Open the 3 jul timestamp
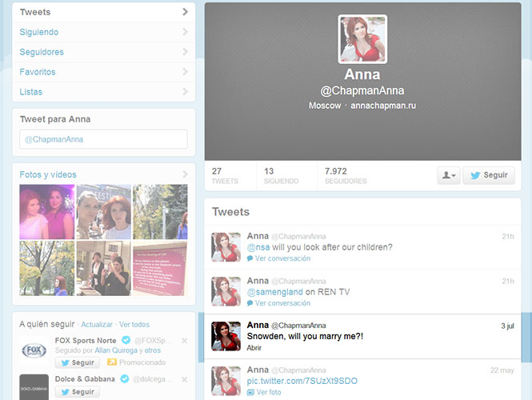 (507, 326)
